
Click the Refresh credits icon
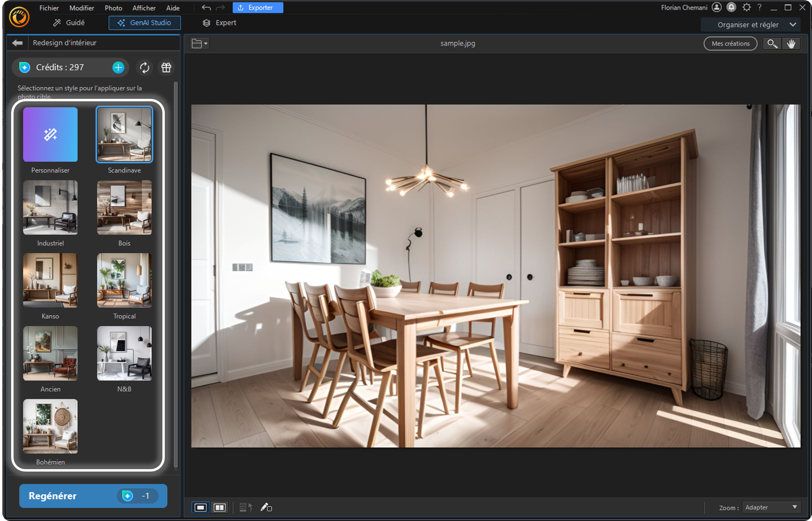144,67
